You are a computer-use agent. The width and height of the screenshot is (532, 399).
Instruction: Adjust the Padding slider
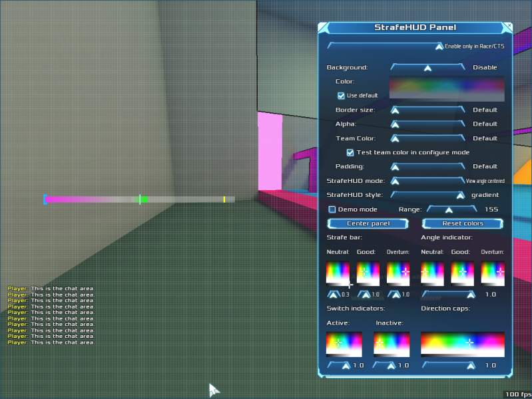point(427,166)
